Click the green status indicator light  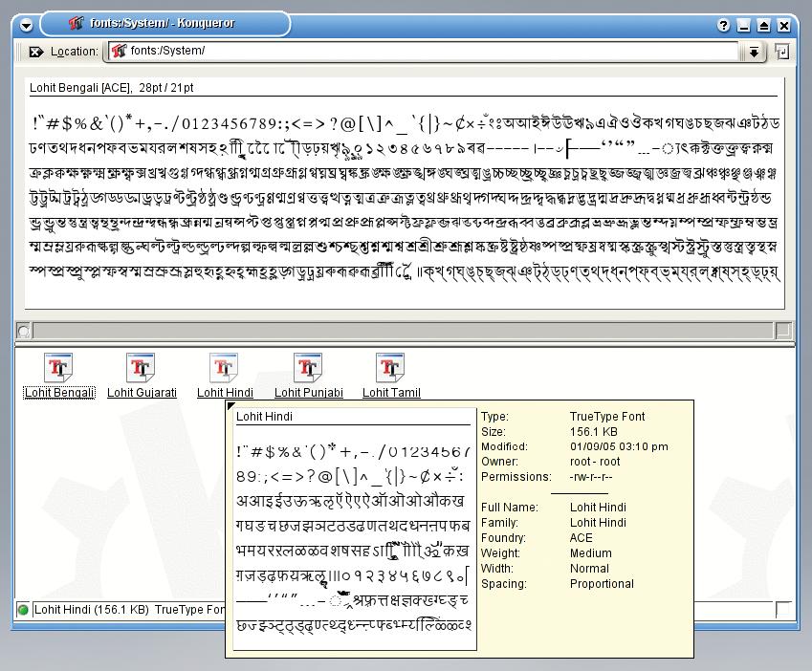click(x=23, y=610)
